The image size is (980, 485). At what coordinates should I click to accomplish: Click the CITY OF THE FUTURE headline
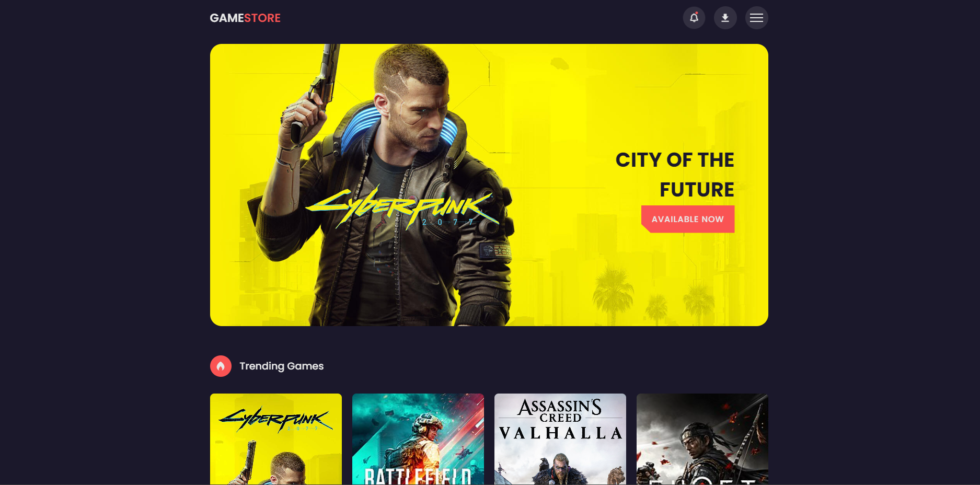675,175
